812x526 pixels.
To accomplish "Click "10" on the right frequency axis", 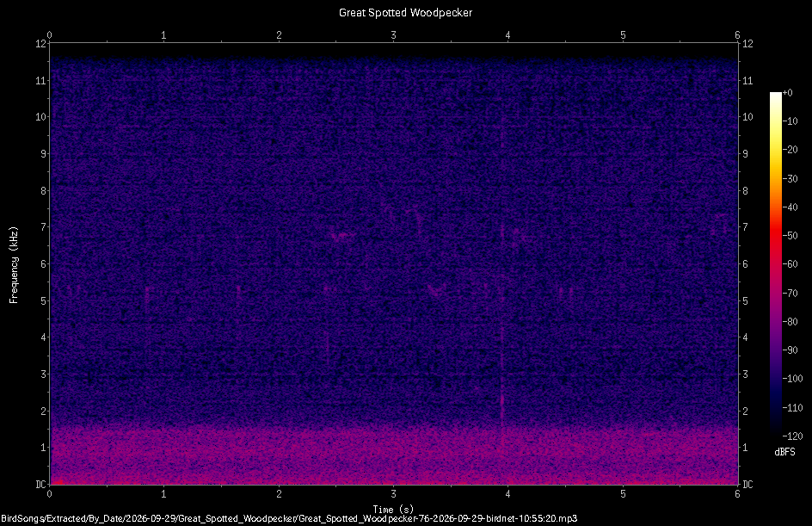I will pyautogui.click(x=747, y=117).
